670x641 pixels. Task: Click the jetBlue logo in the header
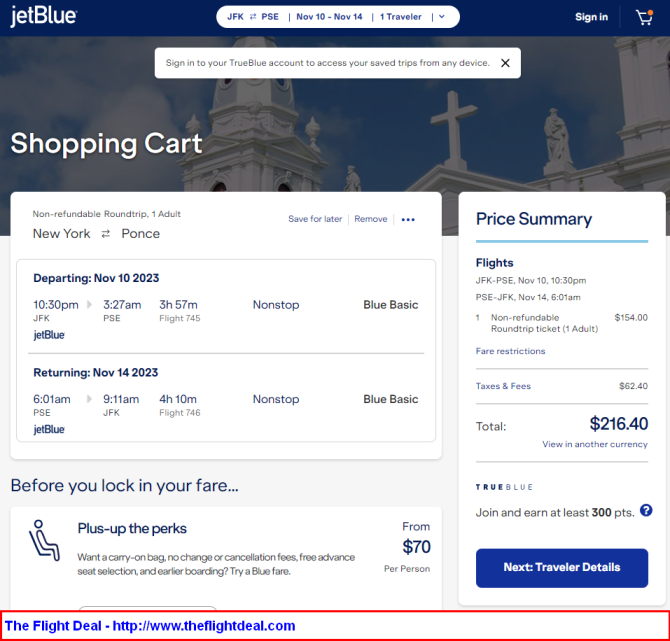[44, 16]
